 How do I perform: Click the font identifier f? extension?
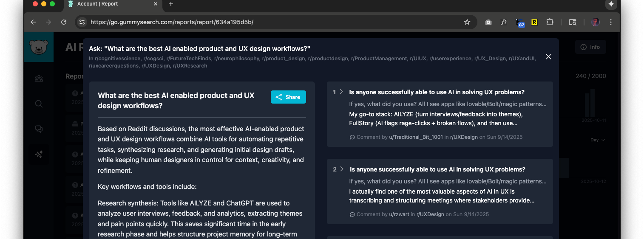pos(504,22)
